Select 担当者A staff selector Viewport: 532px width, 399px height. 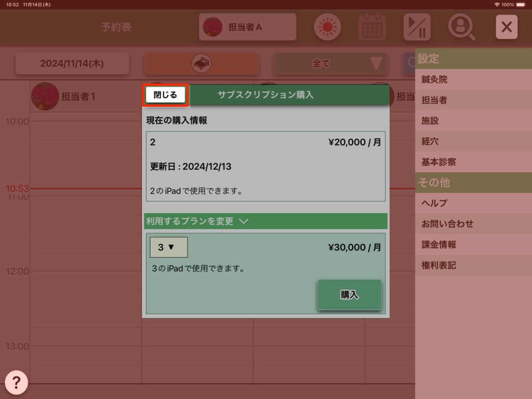pos(247,27)
